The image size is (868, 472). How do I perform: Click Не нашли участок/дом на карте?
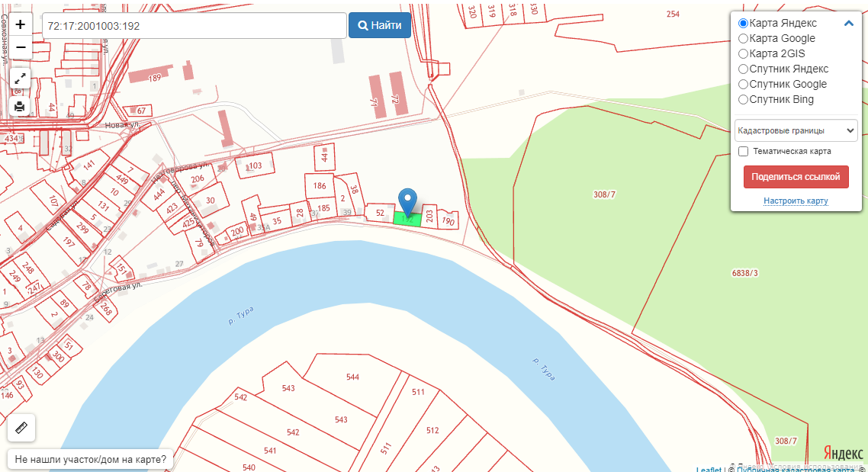90,459
